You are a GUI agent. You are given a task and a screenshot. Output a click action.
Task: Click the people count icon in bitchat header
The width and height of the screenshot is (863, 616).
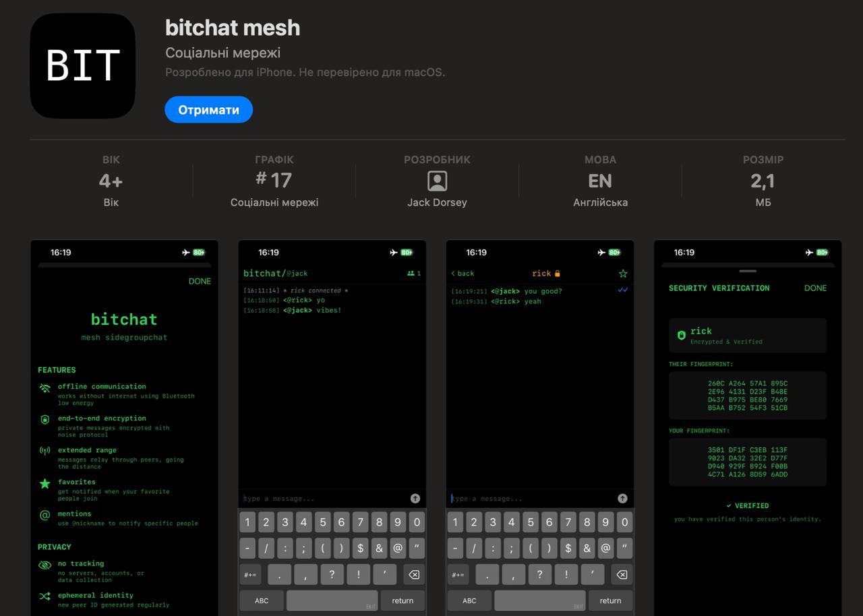pyautogui.click(x=411, y=274)
